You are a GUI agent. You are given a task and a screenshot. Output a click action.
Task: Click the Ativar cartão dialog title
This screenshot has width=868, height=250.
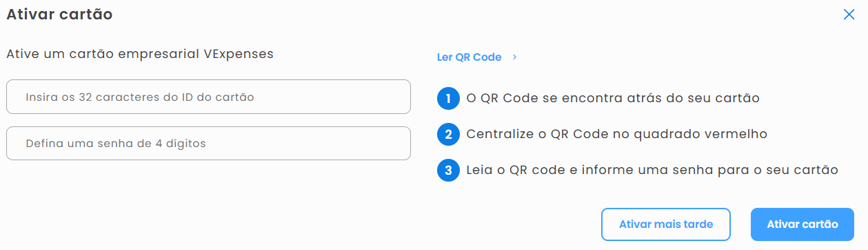click(59, 15)
